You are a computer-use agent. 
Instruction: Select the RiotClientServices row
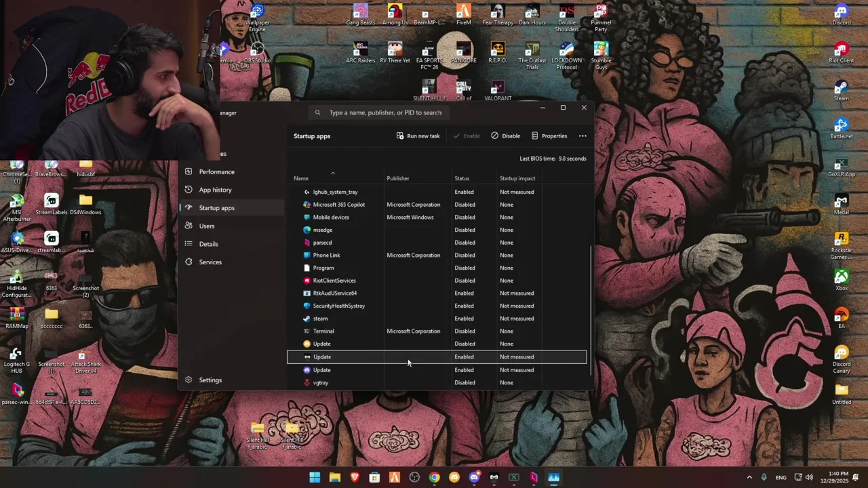point(437,281)
